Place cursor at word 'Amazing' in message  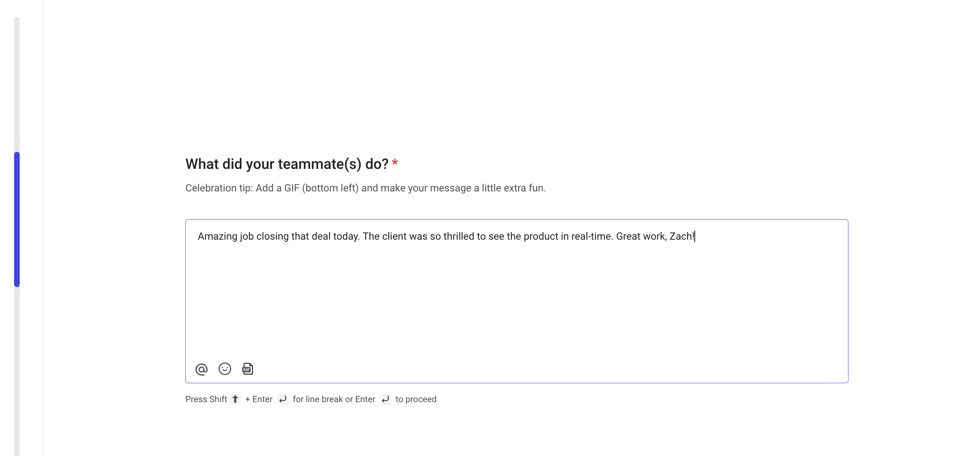218,236
